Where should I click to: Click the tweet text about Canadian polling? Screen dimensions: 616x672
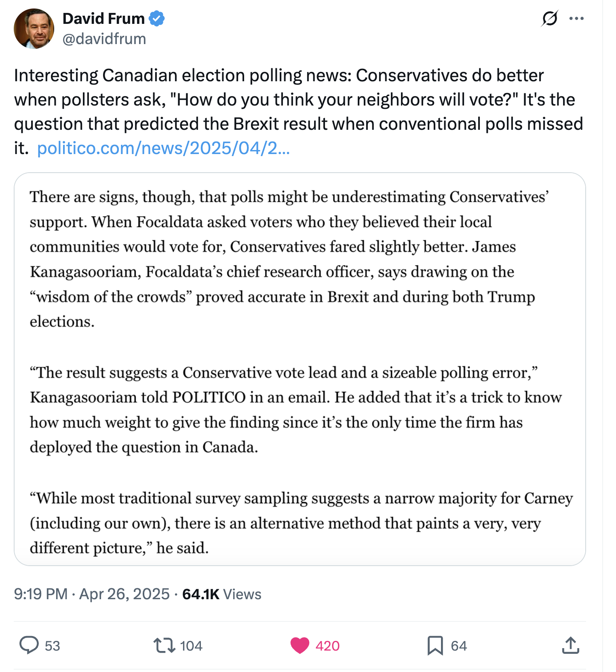[x=299, y=112]
